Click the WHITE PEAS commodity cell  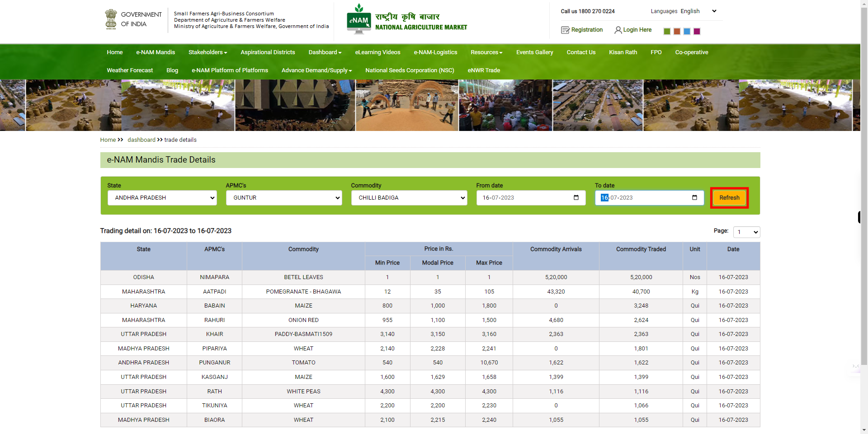303,392
